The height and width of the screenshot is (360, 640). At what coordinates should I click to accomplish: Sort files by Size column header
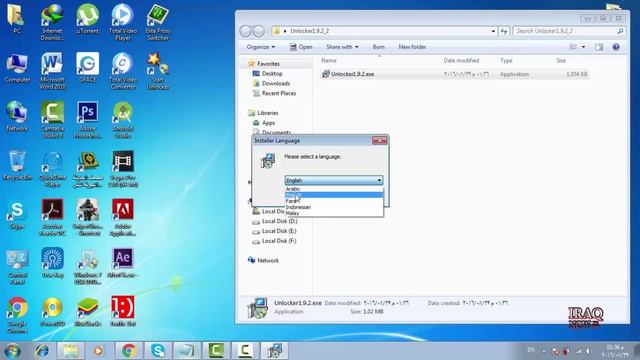coord(561,60)
